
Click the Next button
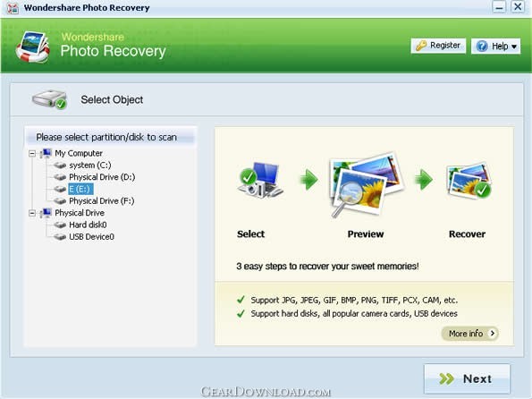tap(467, 378)
